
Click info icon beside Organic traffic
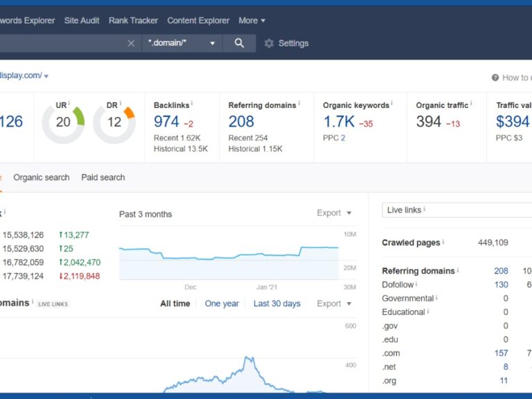pos(471,103)
